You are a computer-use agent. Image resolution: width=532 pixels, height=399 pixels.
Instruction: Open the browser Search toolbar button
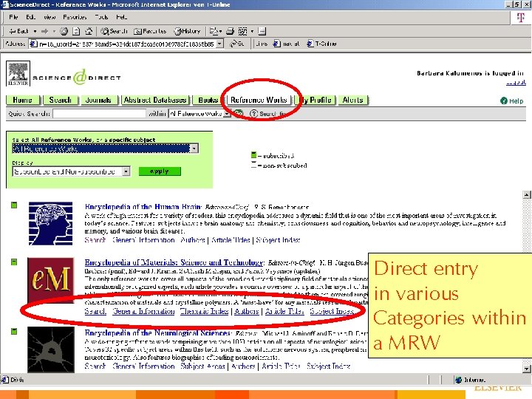pos(114,31)
